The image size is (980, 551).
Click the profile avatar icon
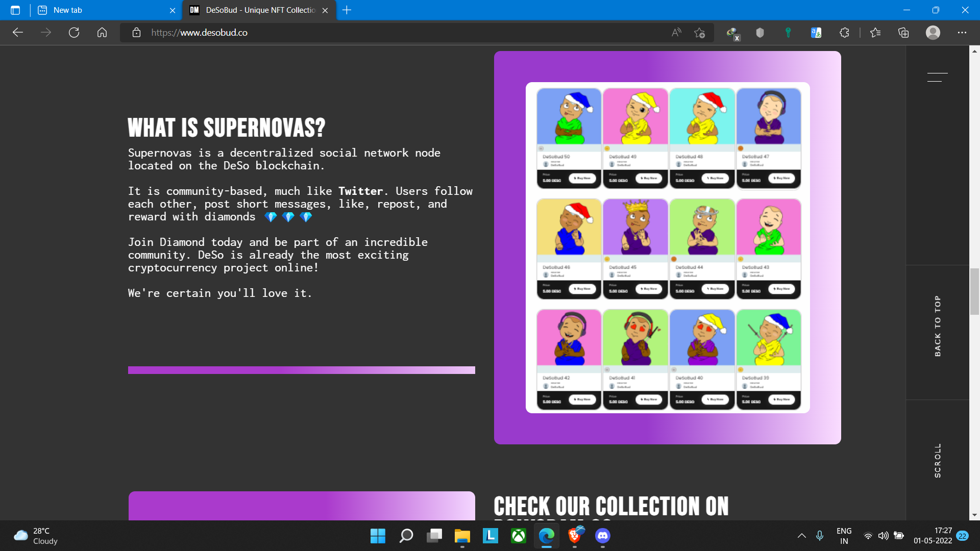click(933, 33)
